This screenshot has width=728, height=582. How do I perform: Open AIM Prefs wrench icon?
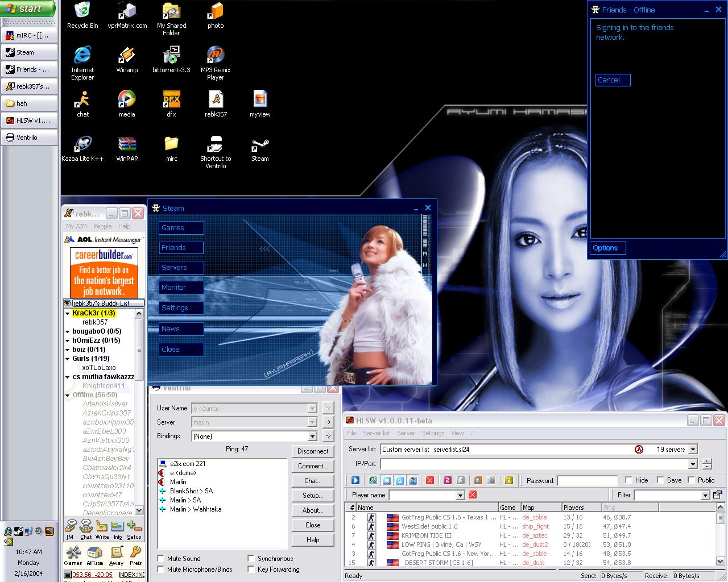[135, 555]
